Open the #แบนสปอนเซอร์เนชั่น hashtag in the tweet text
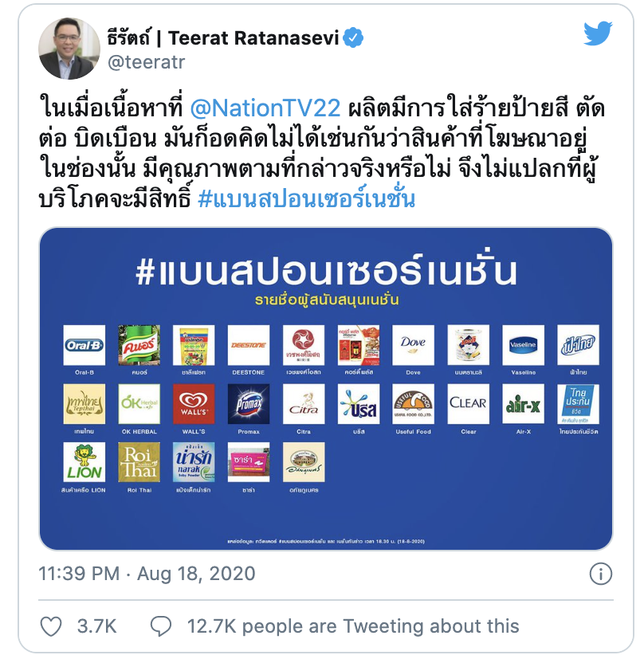 [x=306, y=198]
